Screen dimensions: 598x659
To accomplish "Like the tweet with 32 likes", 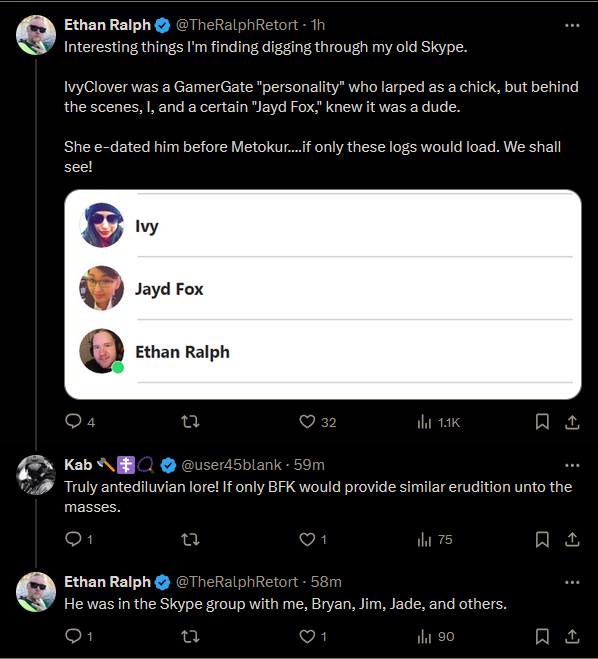I will [317, 422].
